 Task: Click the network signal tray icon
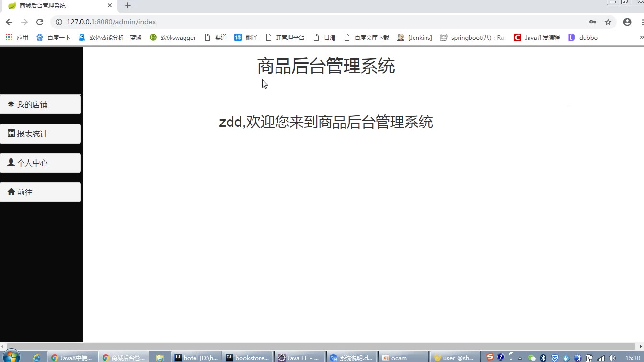click(x=601, y=358)
